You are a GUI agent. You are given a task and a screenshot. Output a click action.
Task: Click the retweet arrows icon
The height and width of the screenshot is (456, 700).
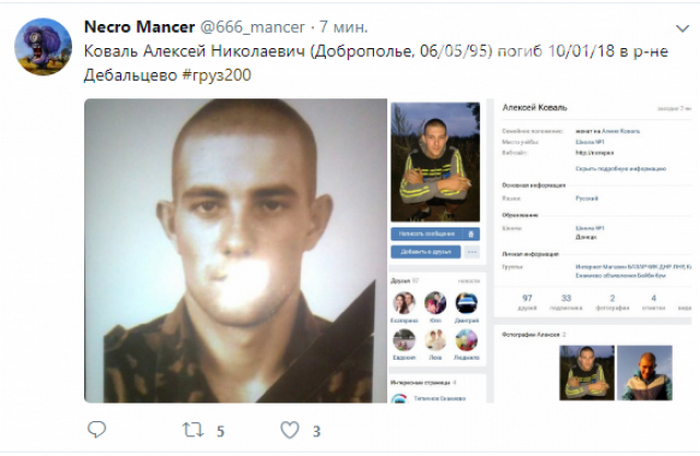(193, 430)
